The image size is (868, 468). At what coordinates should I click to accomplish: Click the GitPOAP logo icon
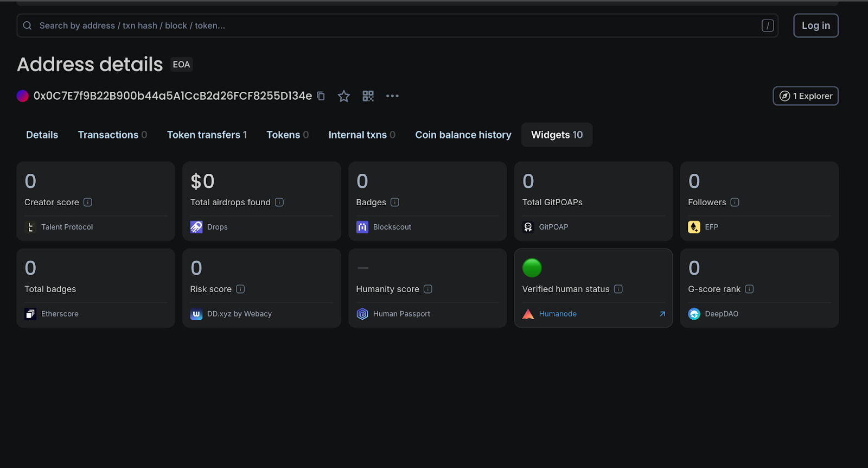tap(528, 227)
